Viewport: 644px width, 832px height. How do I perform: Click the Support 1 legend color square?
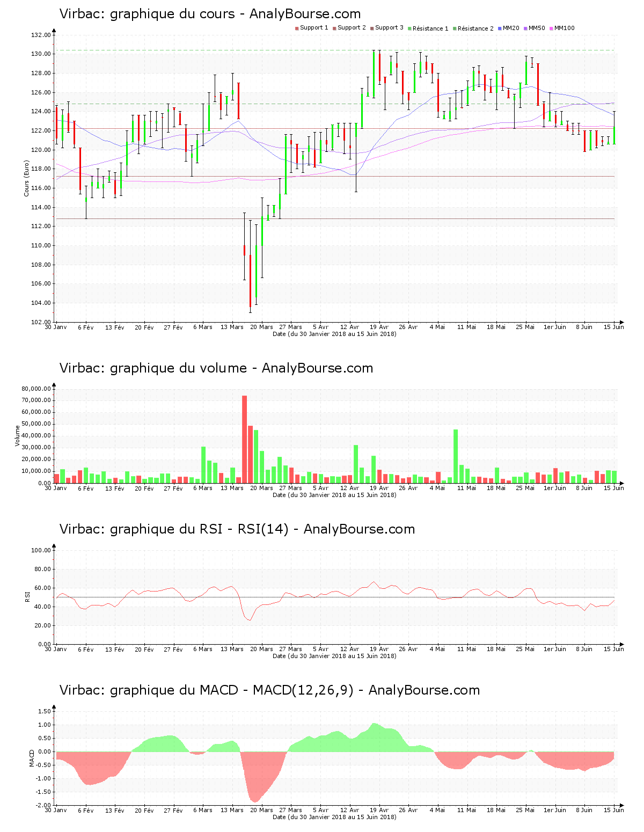tap(297, 28)
